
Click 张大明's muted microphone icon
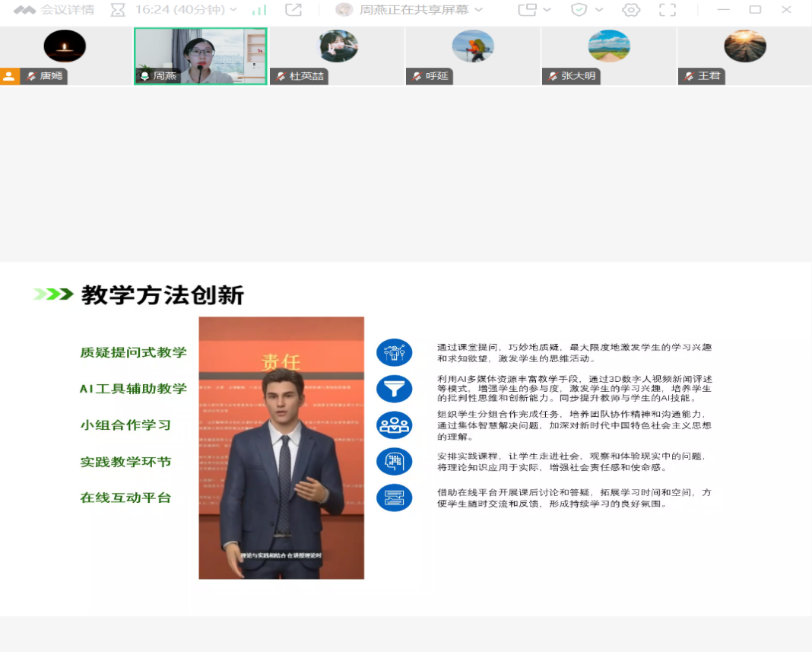553,76
